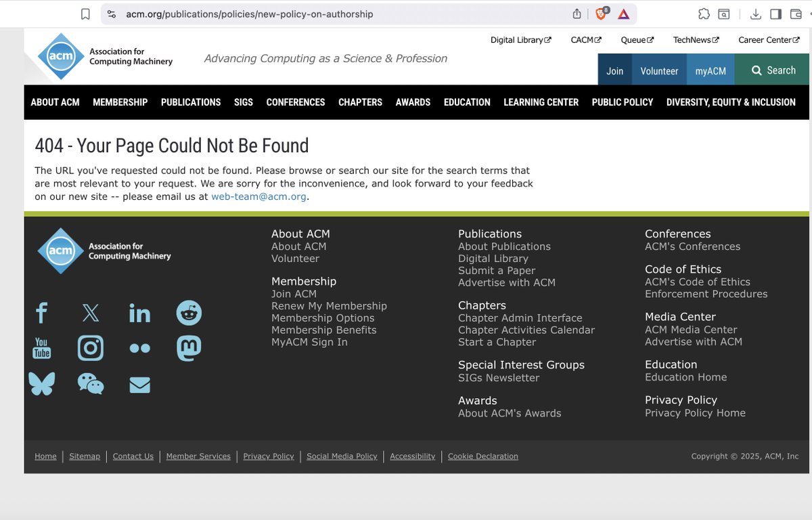Screen dimensions: 812x520
Task: Click the share icon in address bar
Action: pyautogui.click(x=577, y=14)
